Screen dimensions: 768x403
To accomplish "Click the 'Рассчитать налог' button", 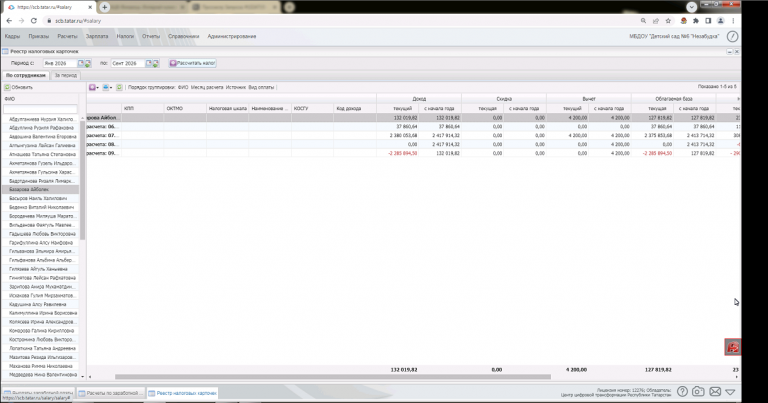I will pyautogui.click(x=192, y=63).
